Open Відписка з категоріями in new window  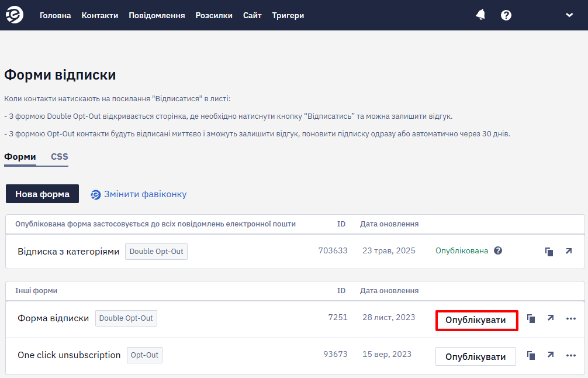click(569, 251)
